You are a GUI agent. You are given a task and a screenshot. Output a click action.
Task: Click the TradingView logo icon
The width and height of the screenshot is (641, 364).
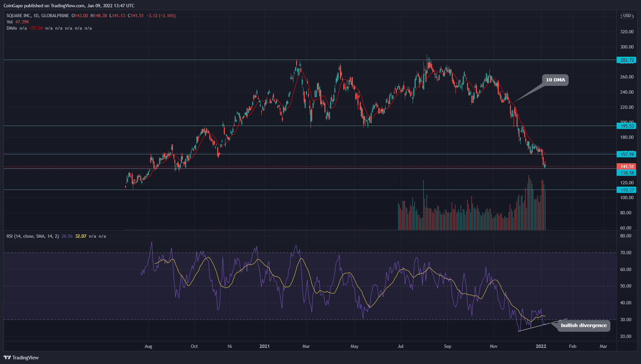pyautogui.click(x=7, y=357)
